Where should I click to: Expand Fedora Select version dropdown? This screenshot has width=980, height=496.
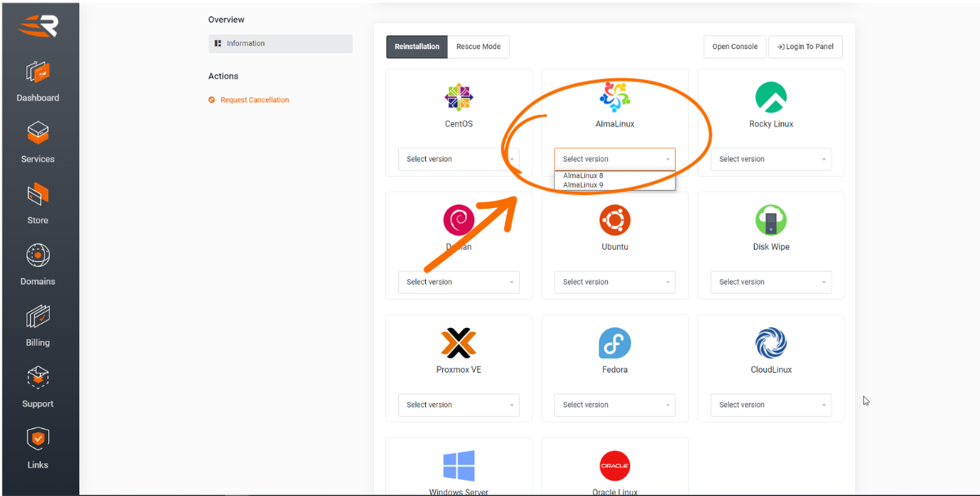pos(614,405)
